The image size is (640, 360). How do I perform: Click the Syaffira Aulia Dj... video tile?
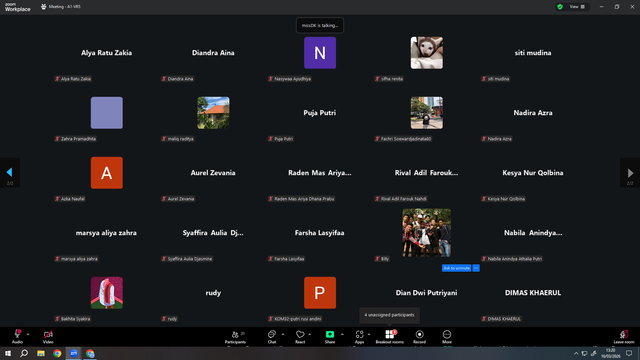pyautogui.click(x=213, y=233)
